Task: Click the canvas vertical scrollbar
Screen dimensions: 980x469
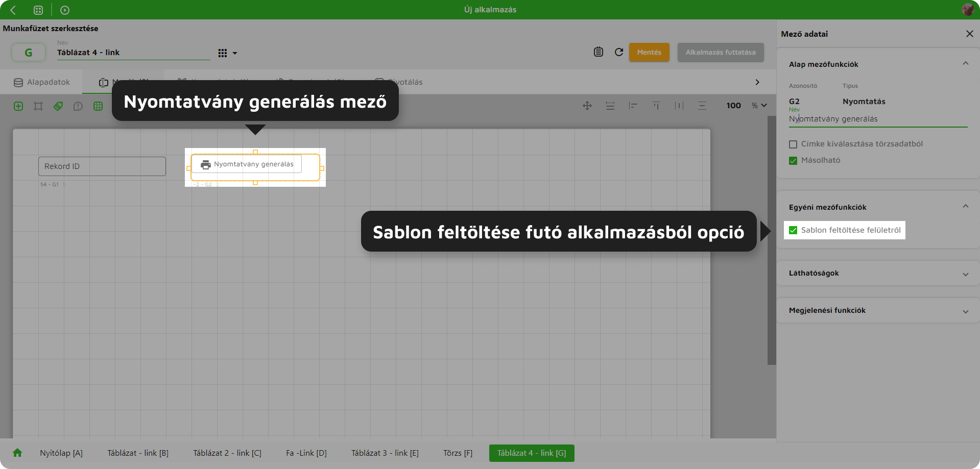Action: click(772, 240)
